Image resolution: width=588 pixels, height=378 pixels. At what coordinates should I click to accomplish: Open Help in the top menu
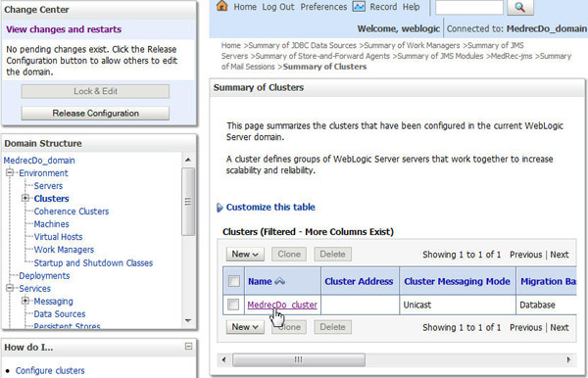coord(411,7)
